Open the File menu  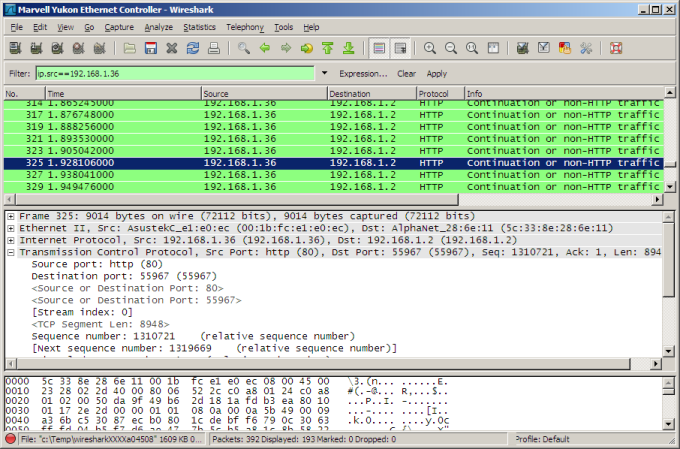(16, 27)
